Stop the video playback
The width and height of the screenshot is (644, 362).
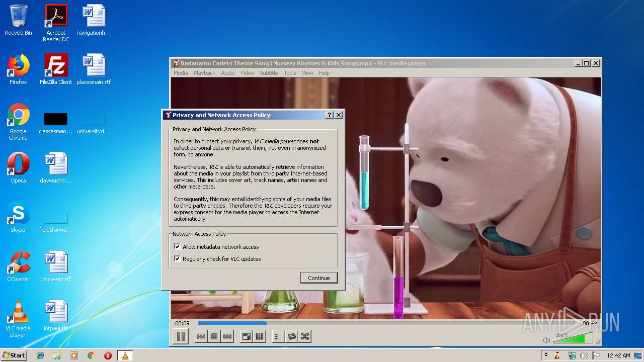pos(214,336)
